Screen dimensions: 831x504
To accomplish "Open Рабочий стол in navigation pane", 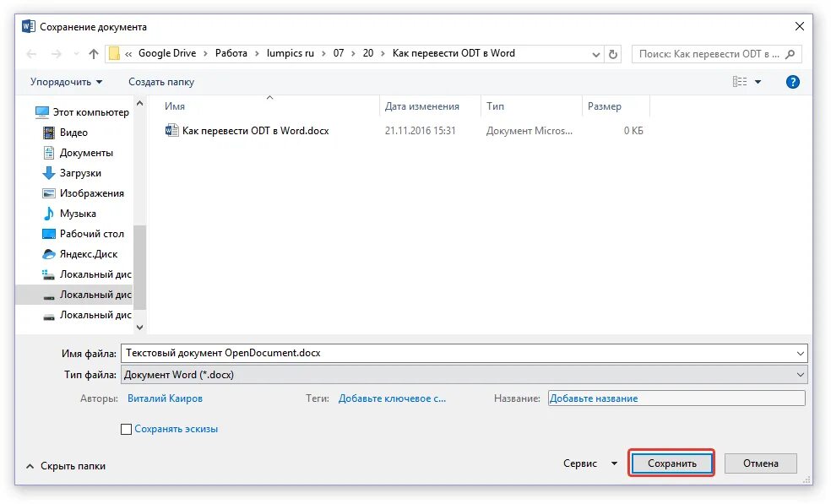I will pos(84,234).
